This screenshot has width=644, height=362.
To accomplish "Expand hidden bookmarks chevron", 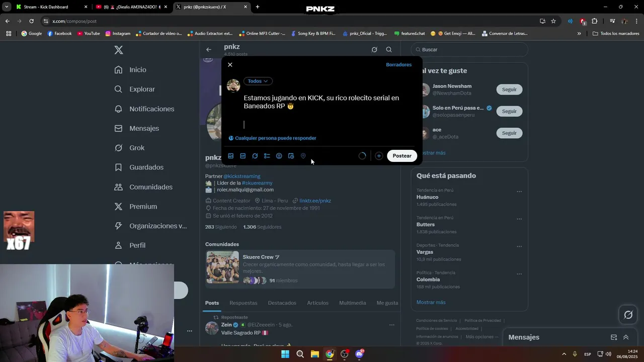I will 579,34.
